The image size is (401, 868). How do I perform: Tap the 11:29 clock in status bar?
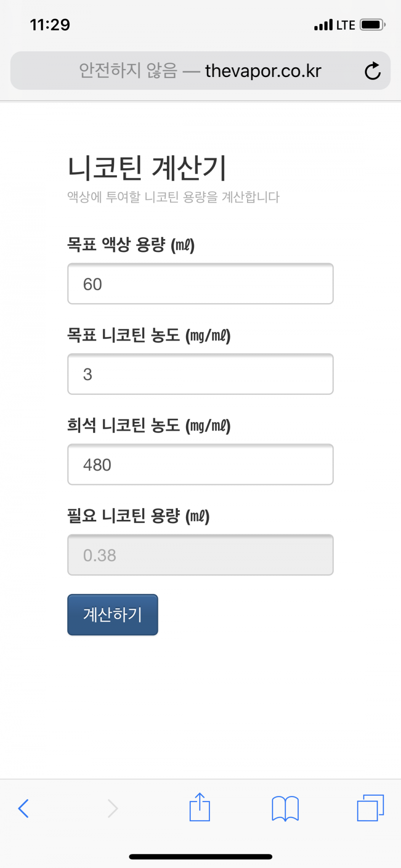(50, 25)
